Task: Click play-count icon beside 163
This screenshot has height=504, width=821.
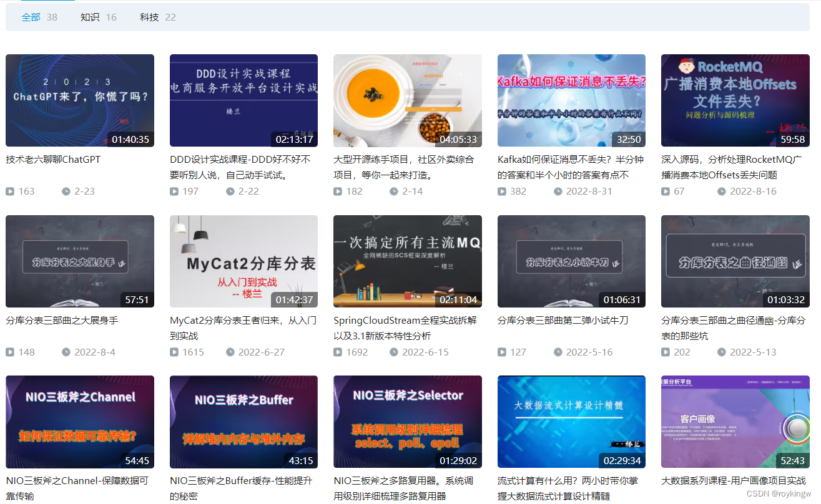Action: coord(10,191)
